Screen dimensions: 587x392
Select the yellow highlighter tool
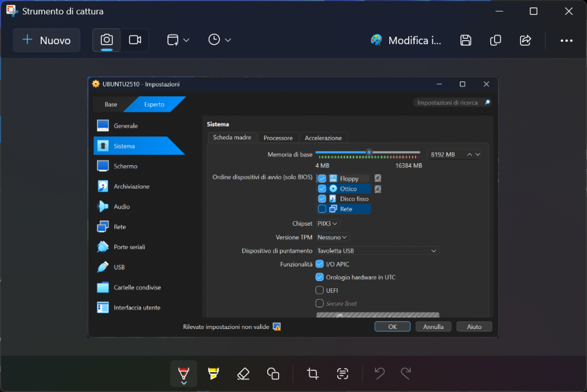[213, 374]
